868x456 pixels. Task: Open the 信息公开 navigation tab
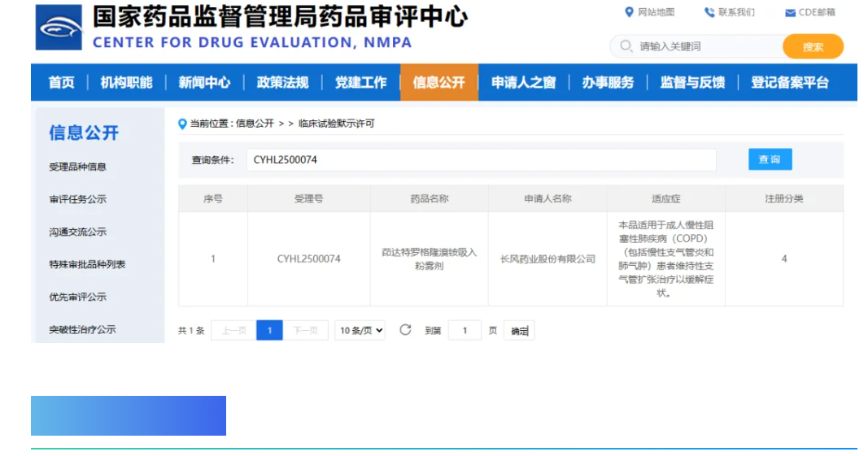point(438,82)
